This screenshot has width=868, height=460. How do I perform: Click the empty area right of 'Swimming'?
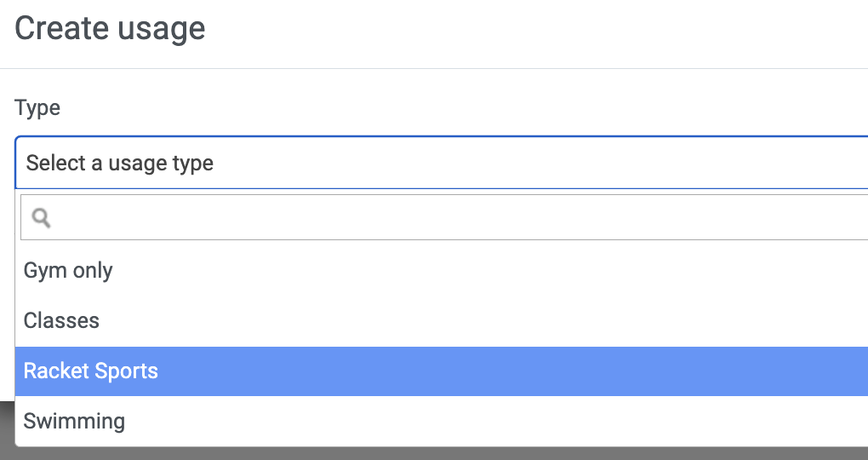(495, 421)
